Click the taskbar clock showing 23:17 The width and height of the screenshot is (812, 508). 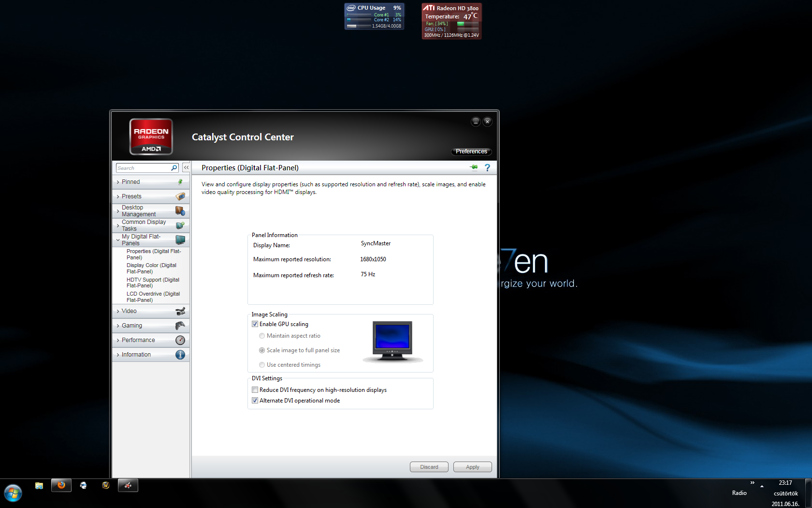tap(785, 483)
